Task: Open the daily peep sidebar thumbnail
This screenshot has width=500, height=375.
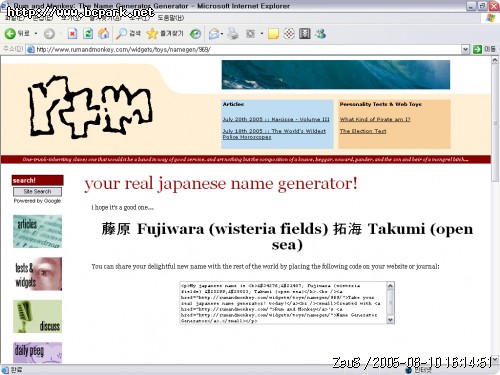Action: coord(37,353)
